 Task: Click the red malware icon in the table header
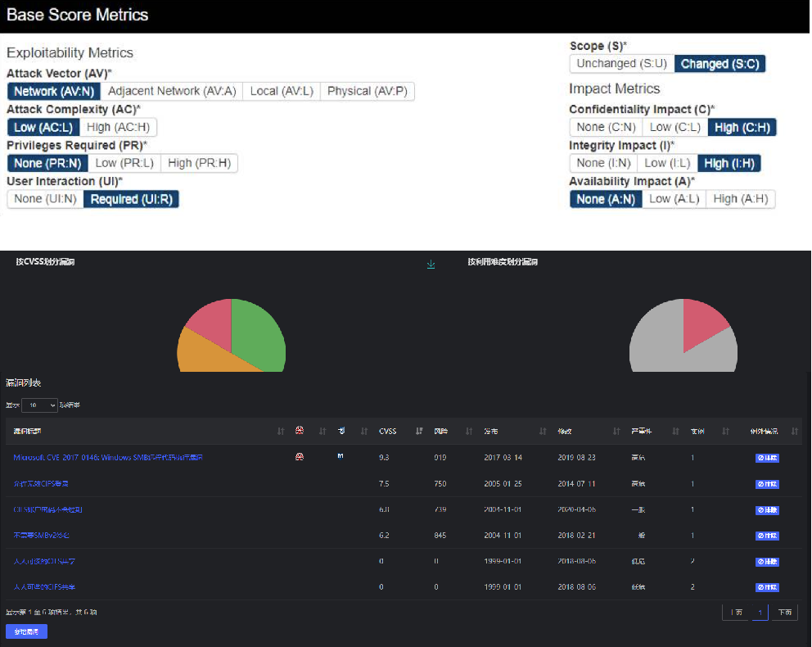click(x=300, y=431)
